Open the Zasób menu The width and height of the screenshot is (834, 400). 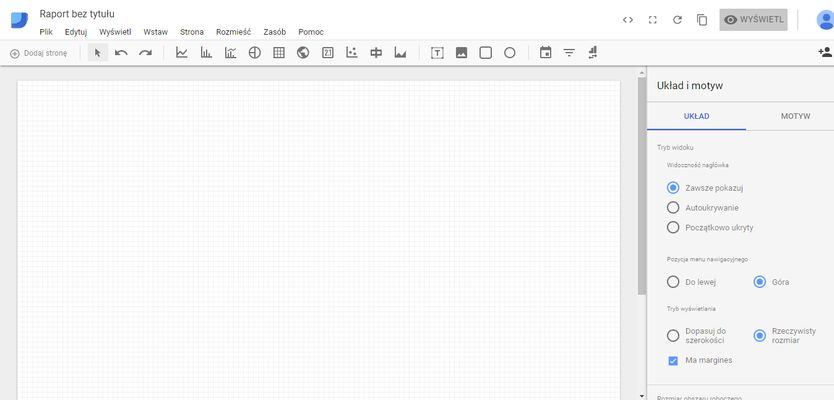coord(274,32)
